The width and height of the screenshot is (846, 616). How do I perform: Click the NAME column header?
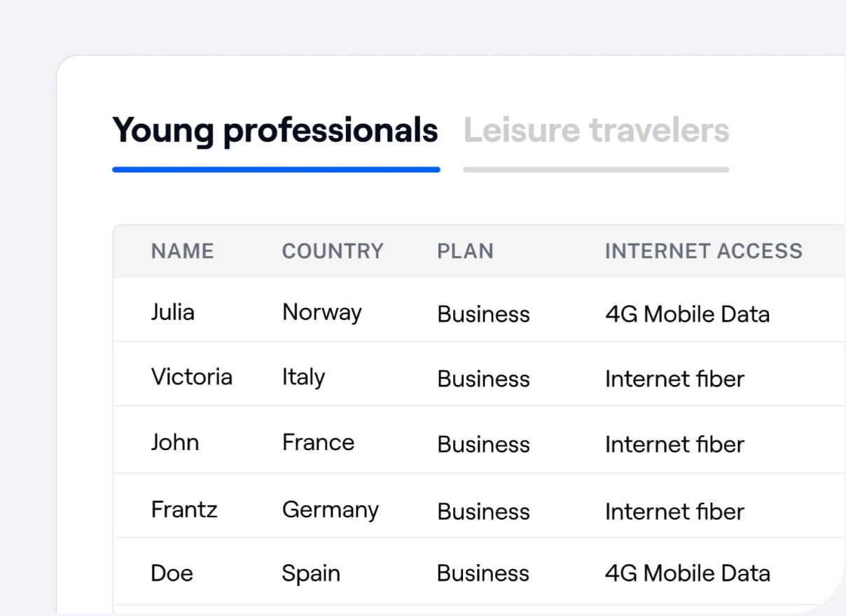coord(182,251)
